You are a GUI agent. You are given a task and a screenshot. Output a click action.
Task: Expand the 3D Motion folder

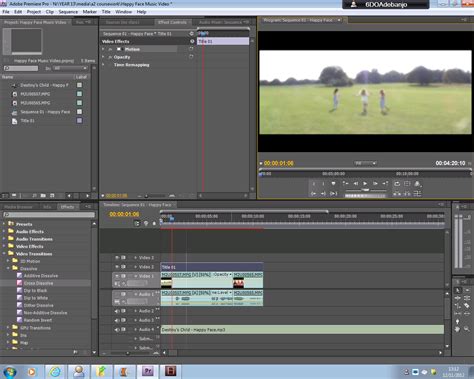8,261
